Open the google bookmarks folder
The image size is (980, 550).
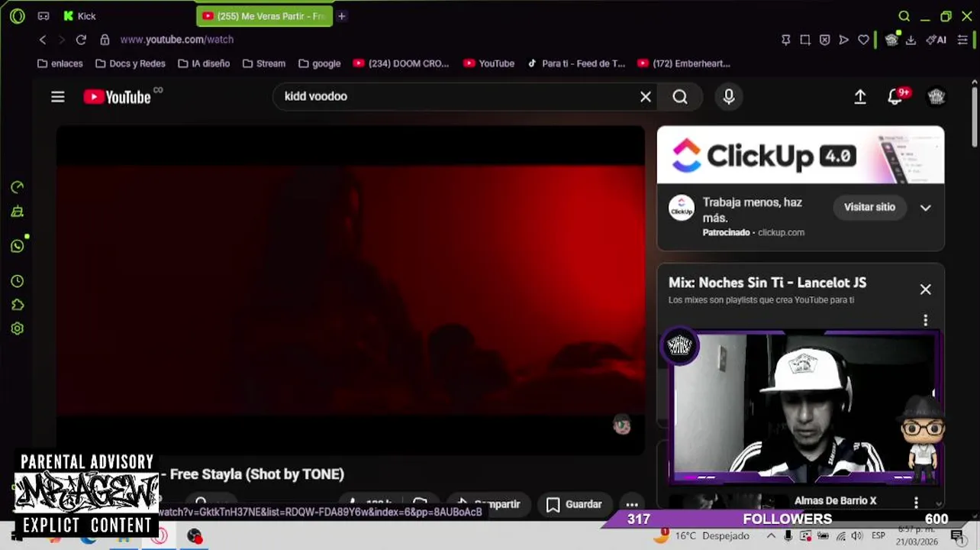[319, 63]
